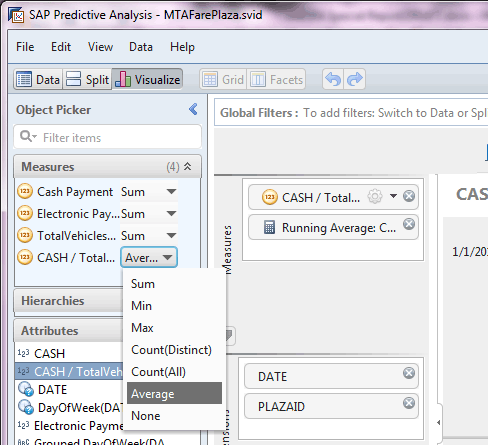The width and height of the screenshot is (488, 445).
Task: Click the DATE attribute clock icon
Action: [x=26, y=389]
